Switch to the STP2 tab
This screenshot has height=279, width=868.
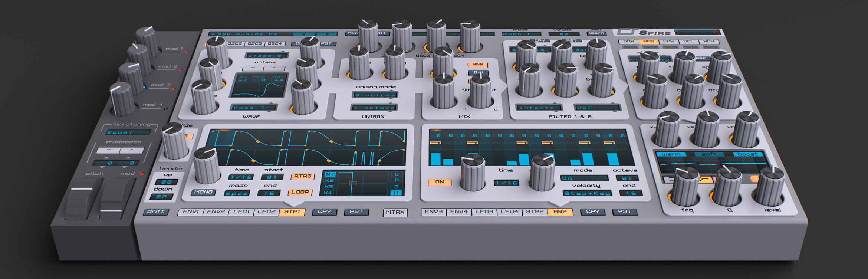535,212
